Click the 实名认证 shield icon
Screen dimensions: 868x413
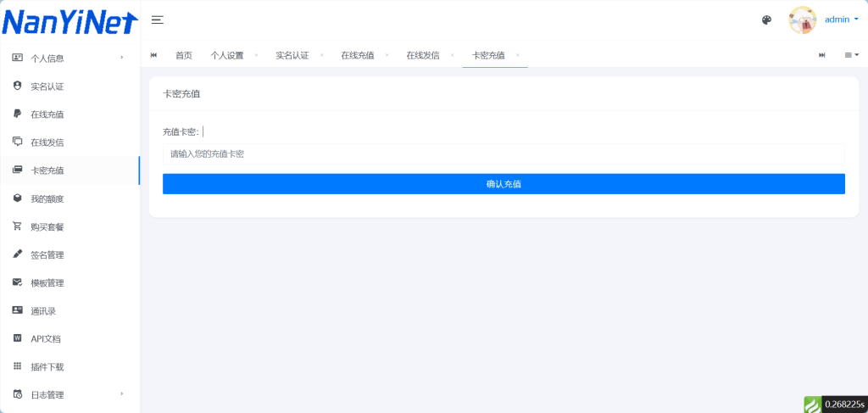click(17, 86)
